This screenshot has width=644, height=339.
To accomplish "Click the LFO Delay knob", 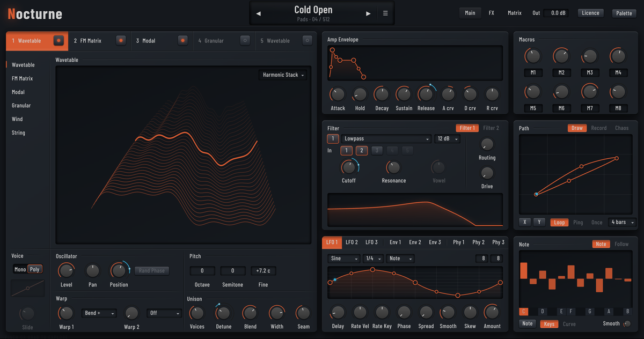I will point(338,312).
